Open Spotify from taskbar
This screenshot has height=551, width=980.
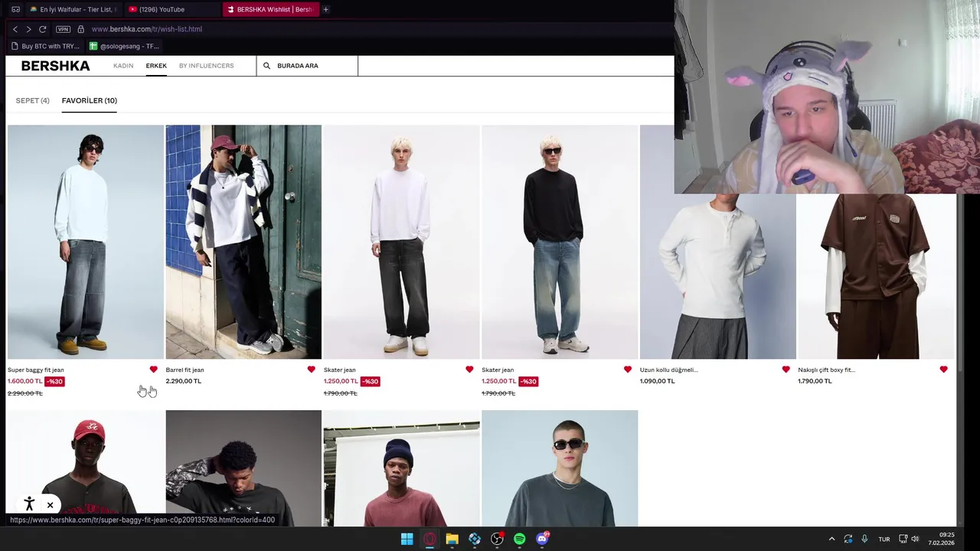point(520,539)
